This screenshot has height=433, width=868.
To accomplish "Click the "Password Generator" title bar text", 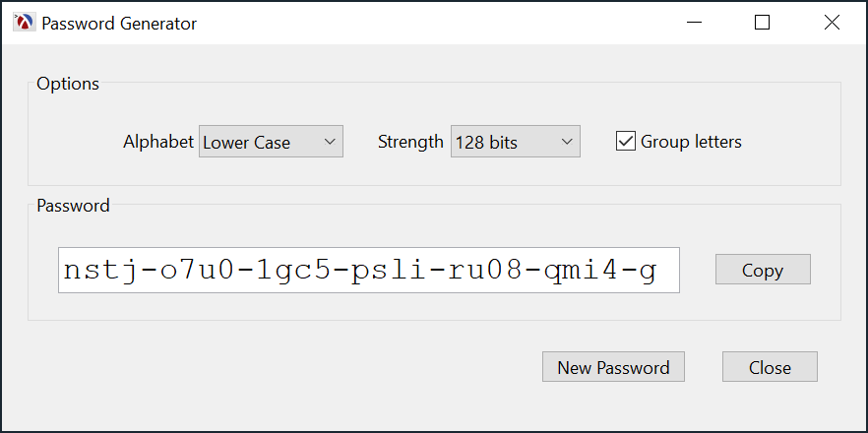I will click(x=119, y=24).
